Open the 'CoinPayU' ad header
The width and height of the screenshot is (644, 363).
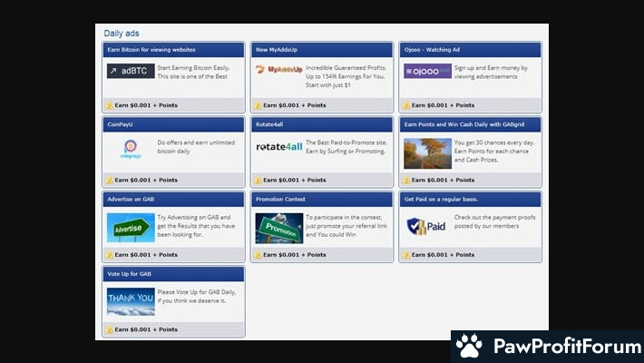click(173, 124)
